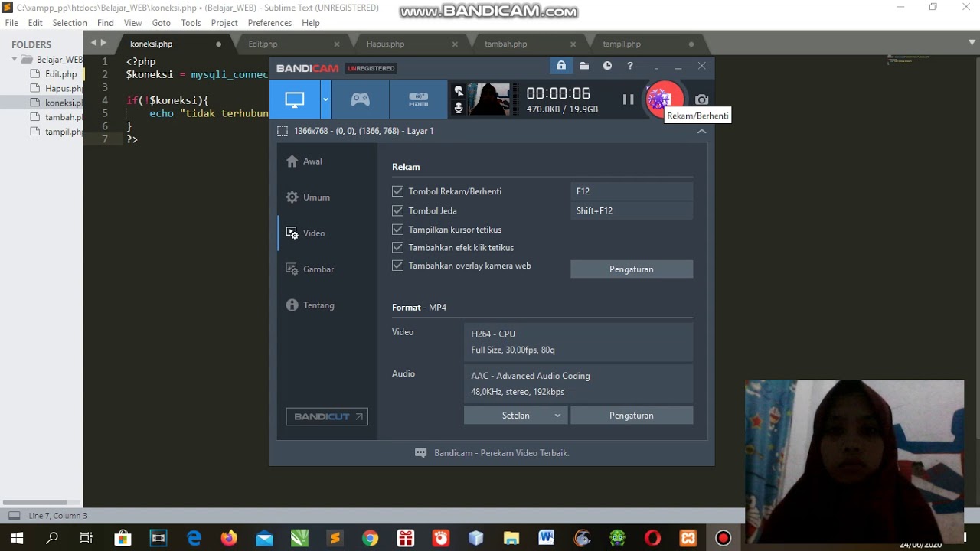Open the Bandicam taskbar icon
The image size is (980, 551).
[724, 539]
